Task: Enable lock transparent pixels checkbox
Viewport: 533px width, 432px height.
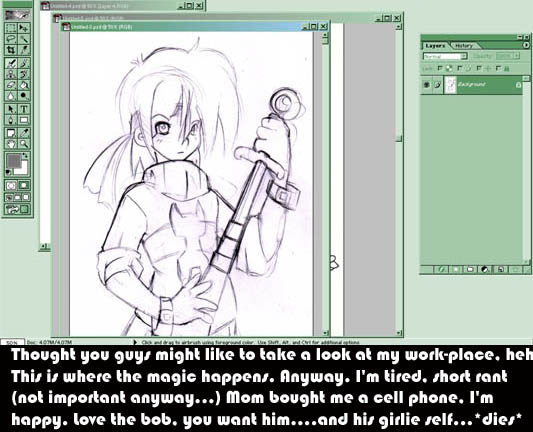Action: (440, 68)
